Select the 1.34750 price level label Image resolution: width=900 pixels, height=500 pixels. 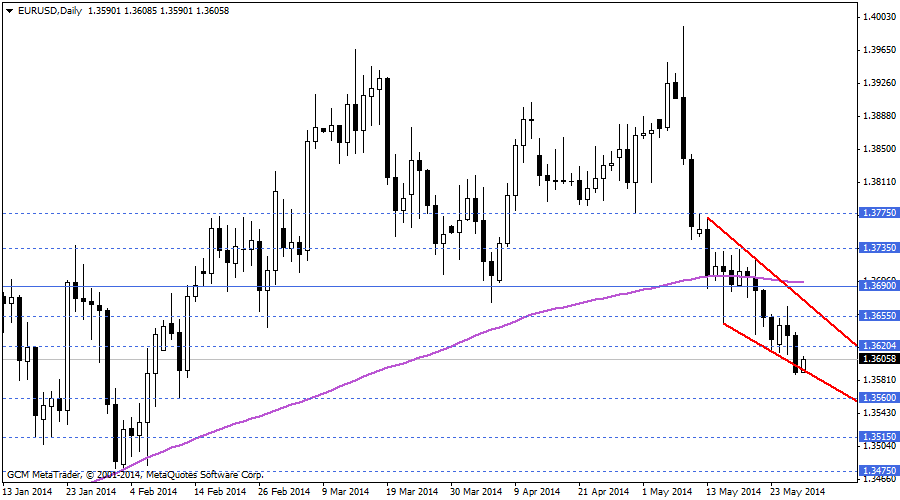879,471
